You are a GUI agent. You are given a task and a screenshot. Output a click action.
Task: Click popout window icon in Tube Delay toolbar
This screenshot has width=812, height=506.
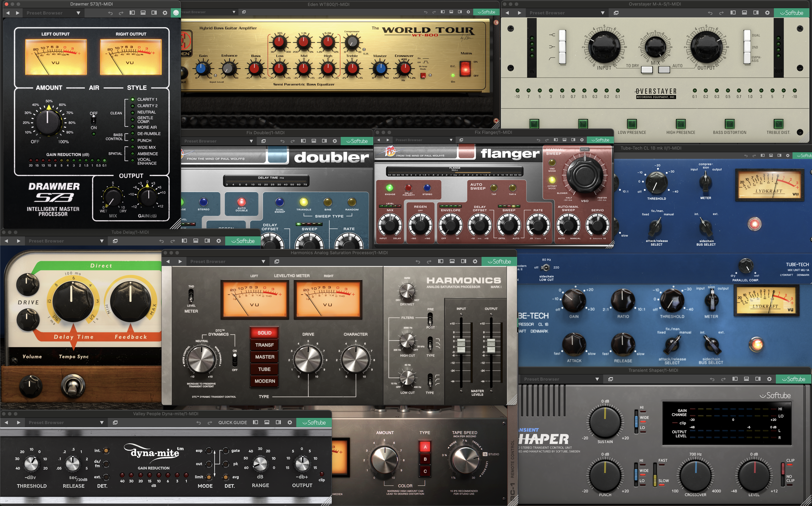coord(115,241)
